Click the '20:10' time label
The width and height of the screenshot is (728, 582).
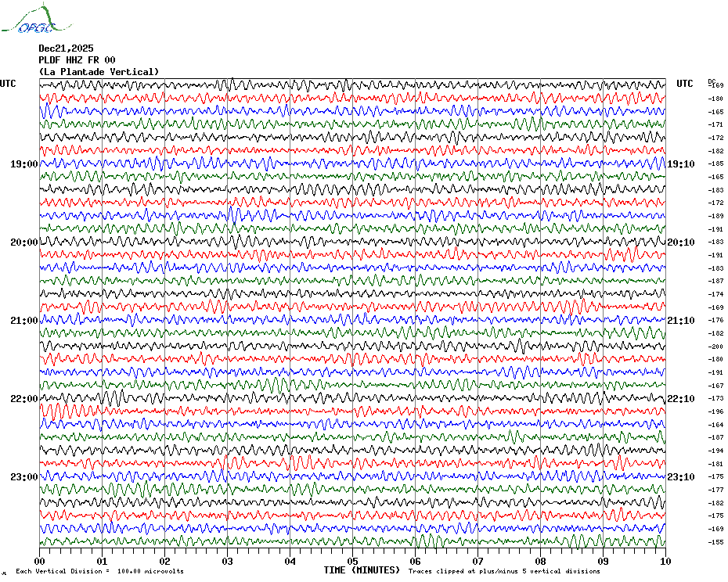pyautogui.click(x=681, y=242)
